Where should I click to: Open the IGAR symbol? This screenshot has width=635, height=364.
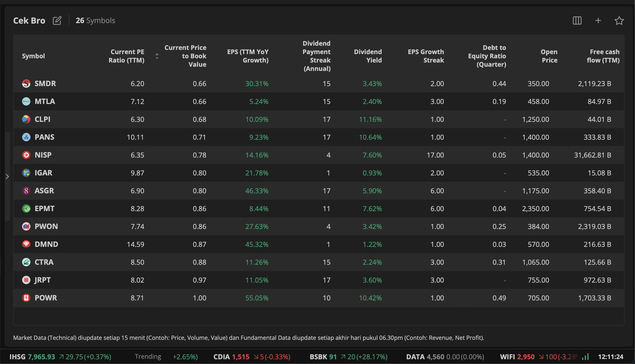point(43,173)
